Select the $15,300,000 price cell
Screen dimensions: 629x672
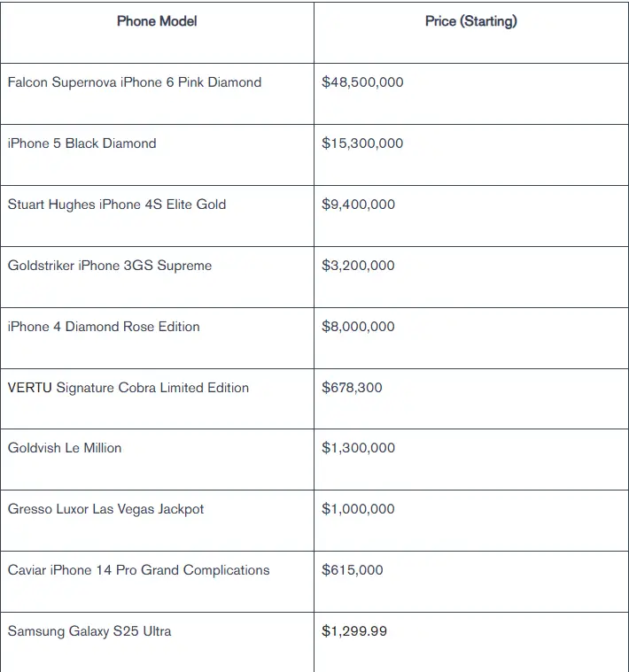tap(471, 155)
